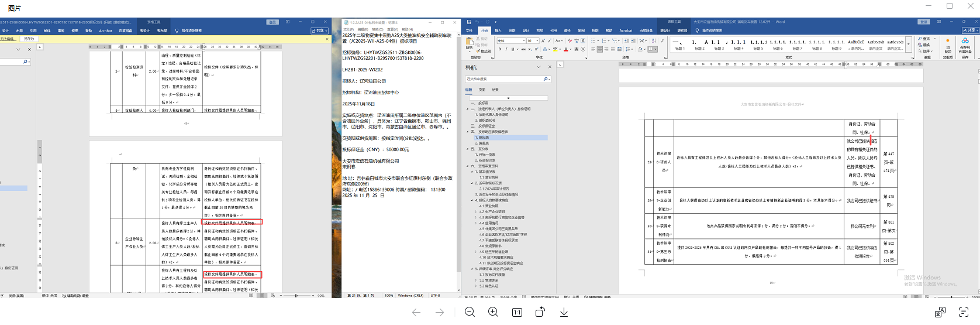This screenshot has width=980, height=325.
Task: Click the zoom out magnifier icon
Action: pyautogui.click(x=470, y=313)
